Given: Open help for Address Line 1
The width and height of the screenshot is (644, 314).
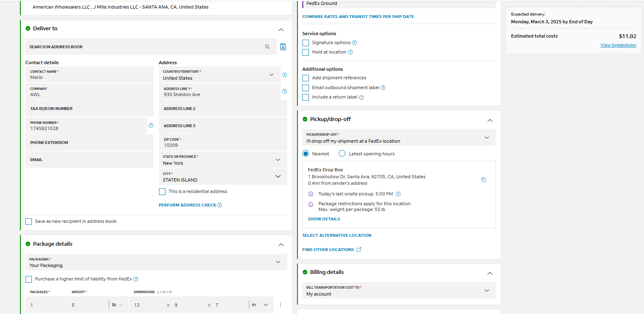Looking at the screenshot, I should (284, 91).
